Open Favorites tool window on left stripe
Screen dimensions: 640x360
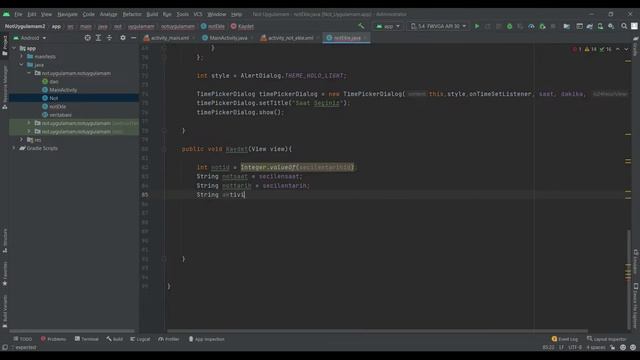4,273
